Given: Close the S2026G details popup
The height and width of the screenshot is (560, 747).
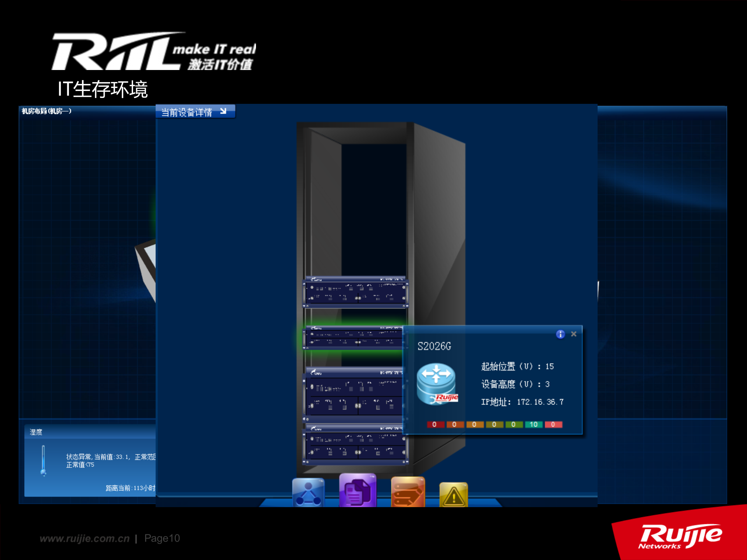Looking at the screenshot, I should [574, 334].
